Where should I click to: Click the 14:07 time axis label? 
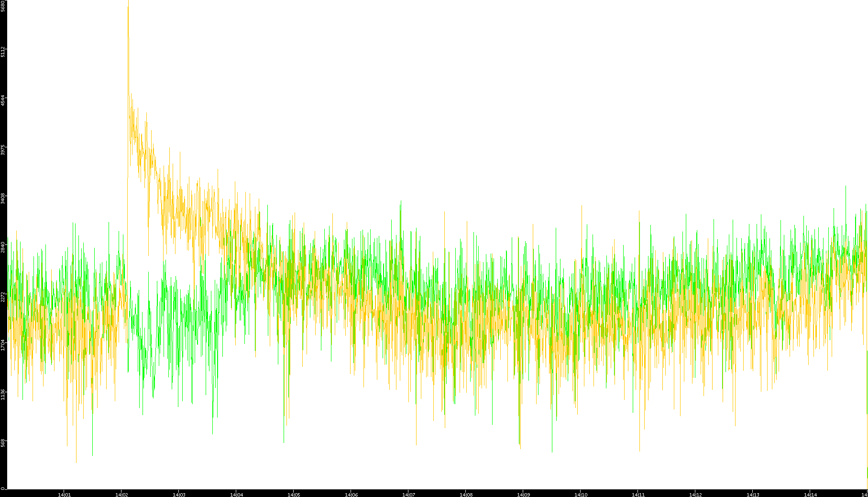[x=408, y=494]
